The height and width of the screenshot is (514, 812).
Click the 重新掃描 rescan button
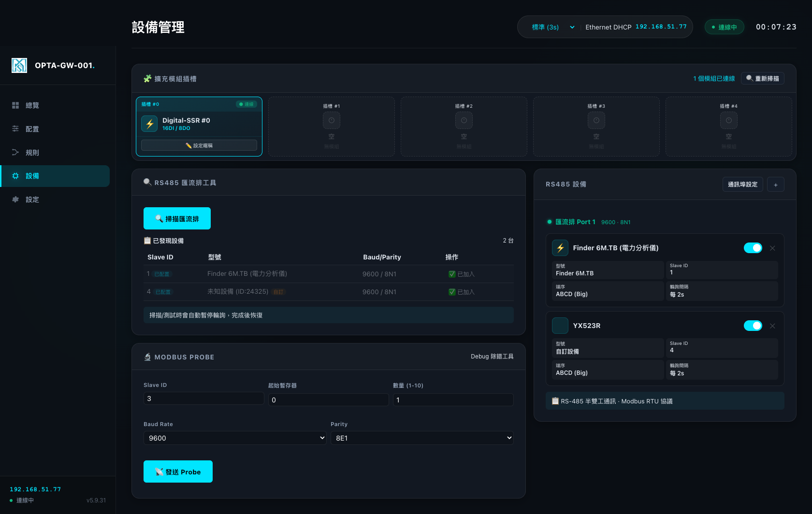[x=762, y=78]
